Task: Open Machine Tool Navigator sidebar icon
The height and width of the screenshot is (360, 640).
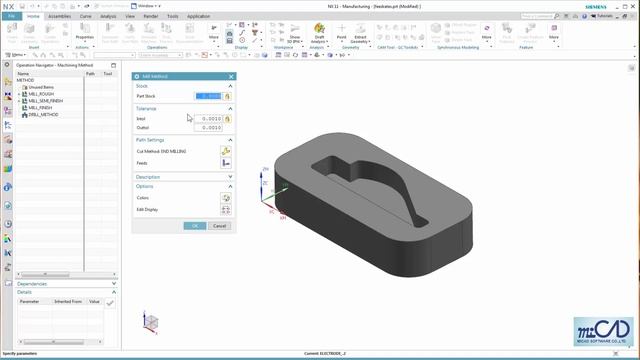Action: (x=8, y=140)
